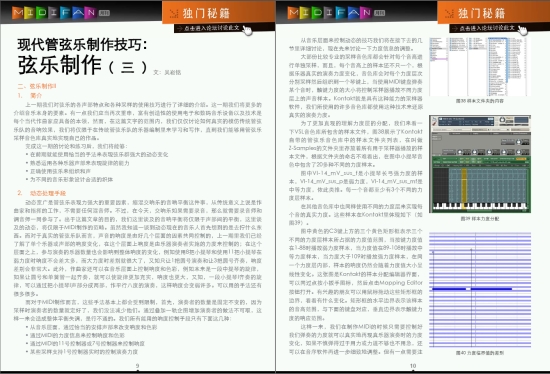The width and height of the screenshot is (550, 374).
Task: Select the 独门秘籍 orange tab on right page
Action: coord(494,13)
